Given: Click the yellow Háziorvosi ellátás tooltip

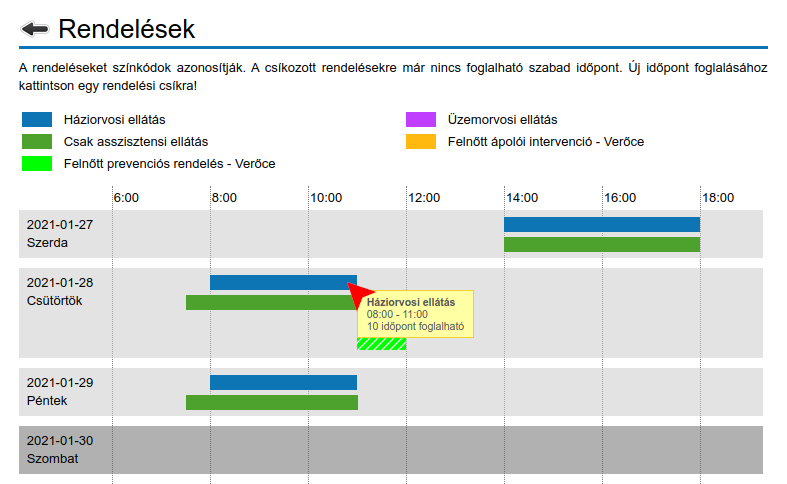Looking at the screenshot, I should (x=415, y=314).
